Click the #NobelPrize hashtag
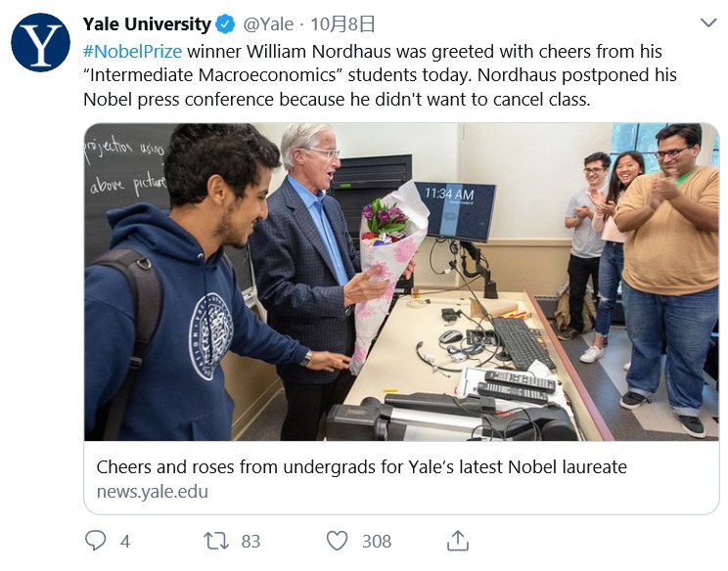The width and height of the screenshot is (728, 571). coord(132,51)
